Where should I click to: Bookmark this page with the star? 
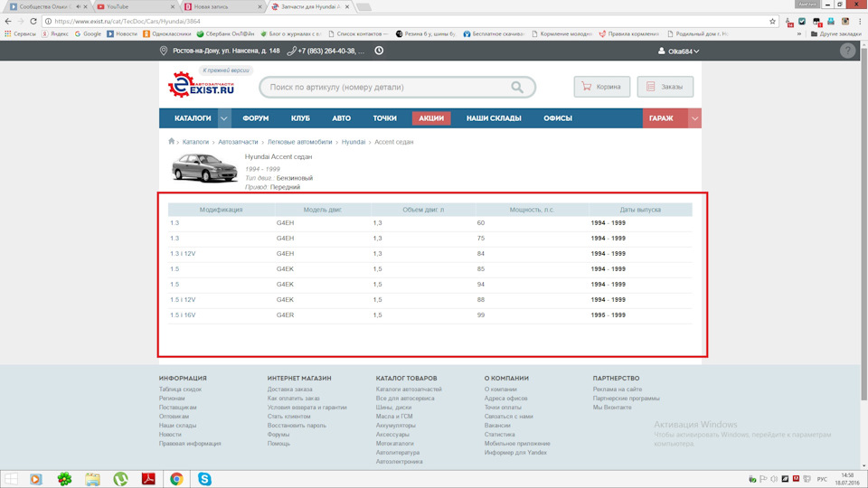click(x=772, y=21)
